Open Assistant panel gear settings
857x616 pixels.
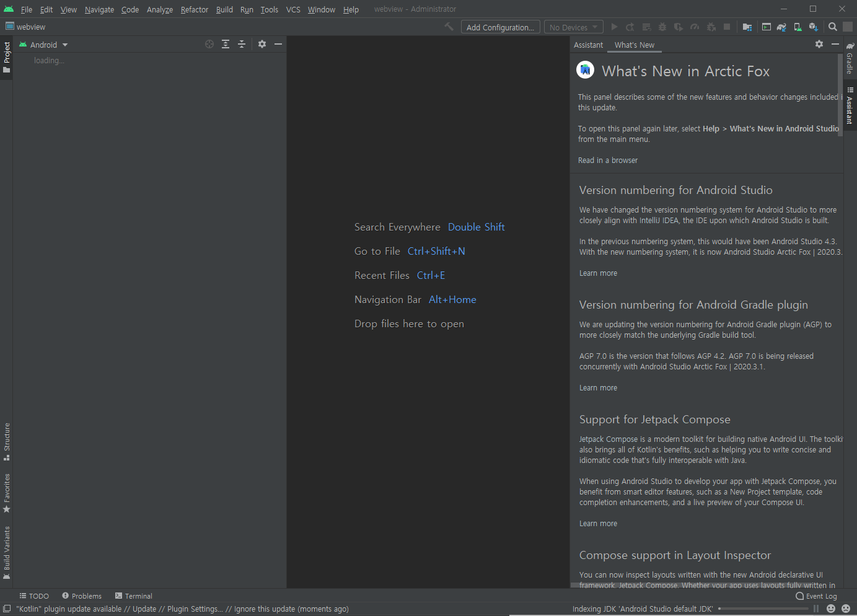pyautogui.click(x=819, y=44)
